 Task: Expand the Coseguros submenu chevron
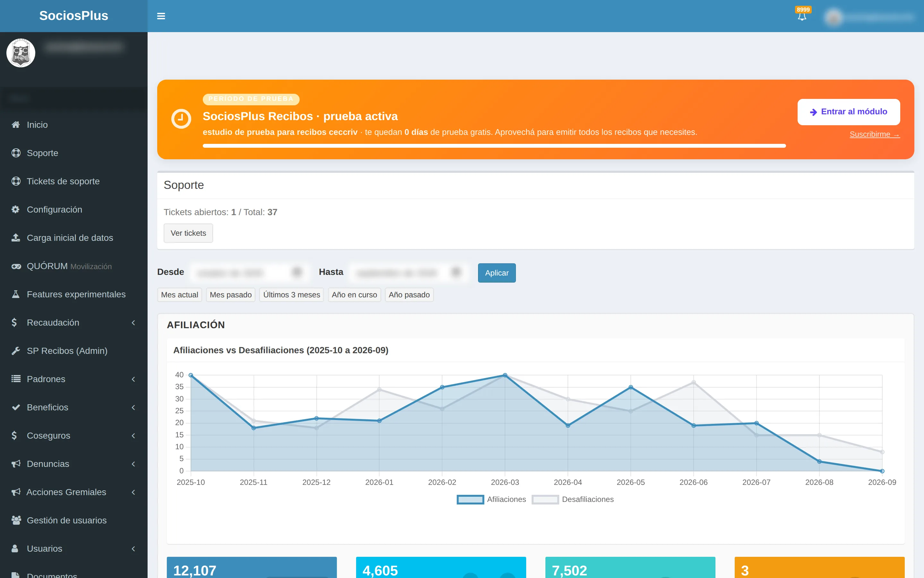click(133, 436)
